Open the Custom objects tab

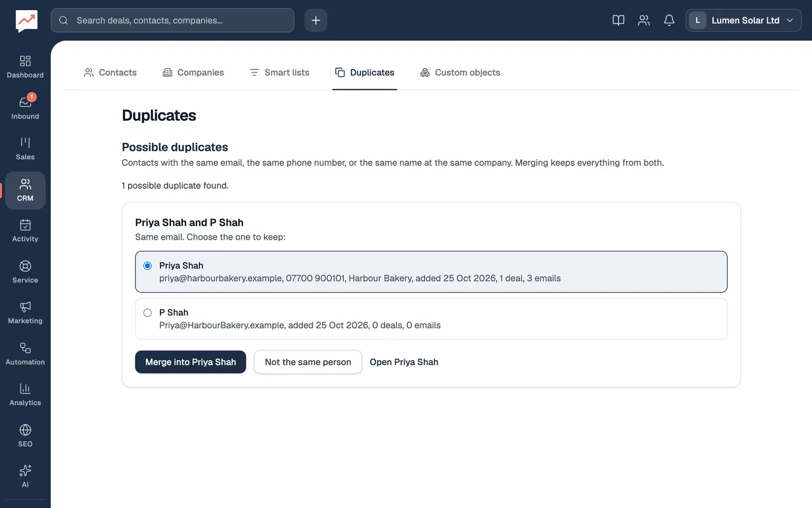pyautogui.click(x=460, y=73)
